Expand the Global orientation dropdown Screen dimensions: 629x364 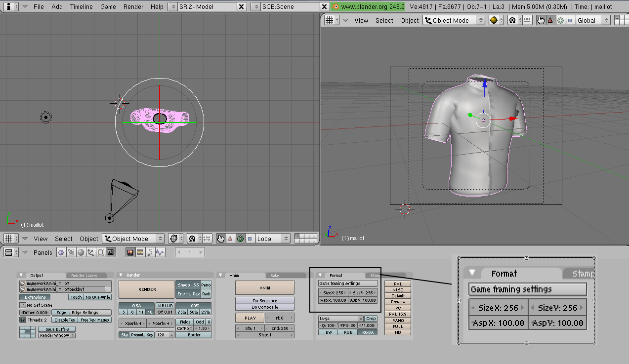(593, 20)
